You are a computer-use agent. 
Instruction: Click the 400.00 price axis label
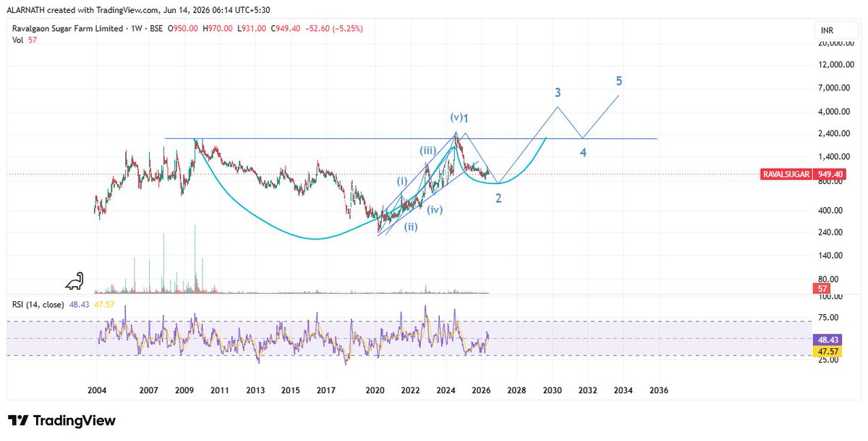[830, 211]
